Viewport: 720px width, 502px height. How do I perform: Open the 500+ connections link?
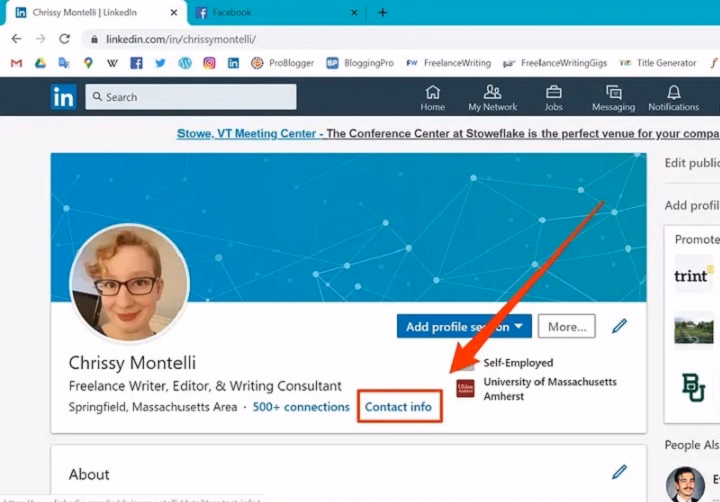pyautogui.click(x=301, y=407)
